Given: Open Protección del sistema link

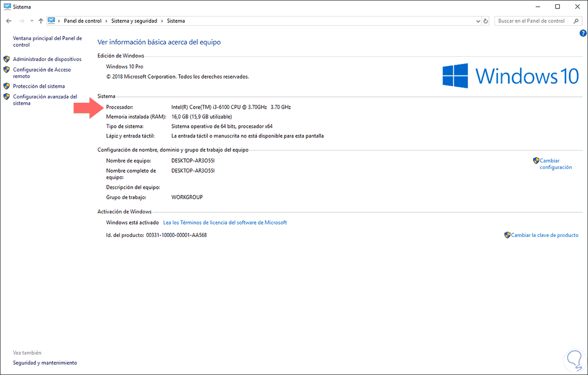Looking at the screenshot, I should pos(38,86).
